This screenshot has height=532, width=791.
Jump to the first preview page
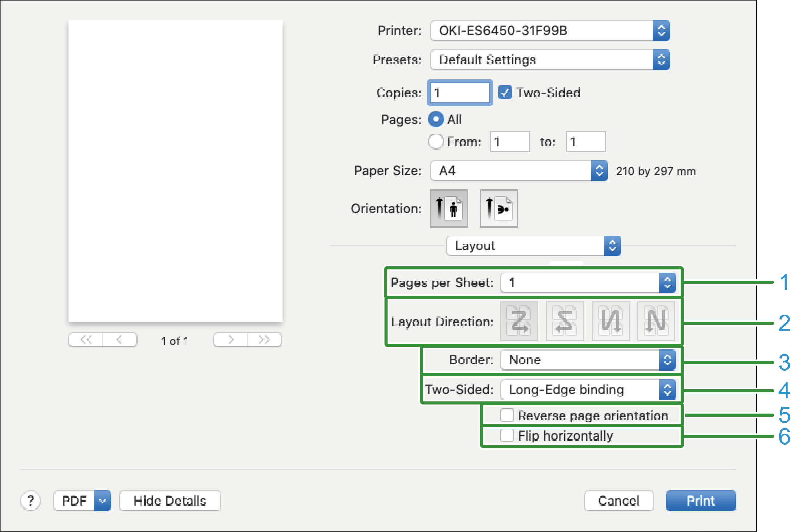tap(86, 340)
